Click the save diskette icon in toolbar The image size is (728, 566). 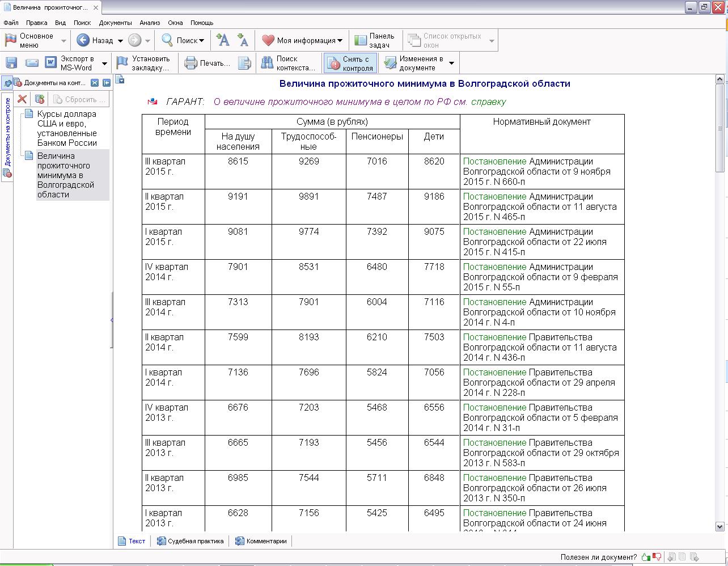click(x=11, y=63)
